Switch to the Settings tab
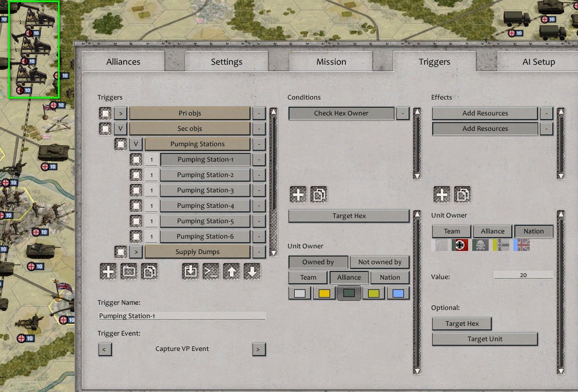578x392 pixels. pos(227,62)
